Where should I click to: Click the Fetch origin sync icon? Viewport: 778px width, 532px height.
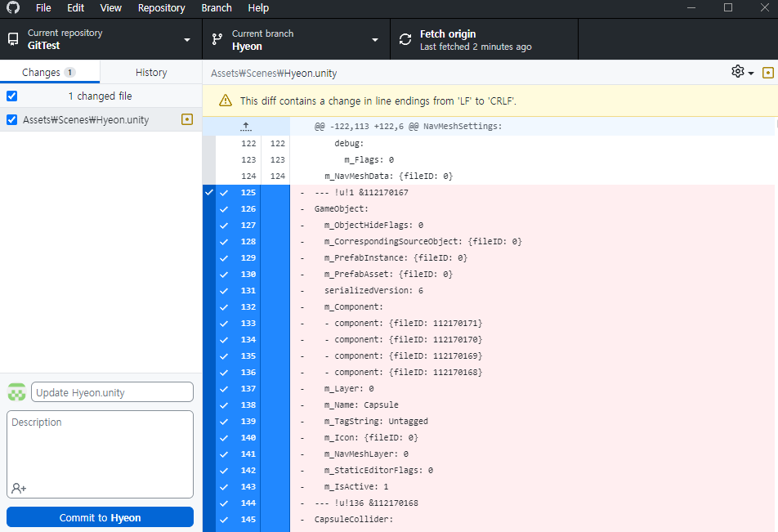(x=405, y=39)
